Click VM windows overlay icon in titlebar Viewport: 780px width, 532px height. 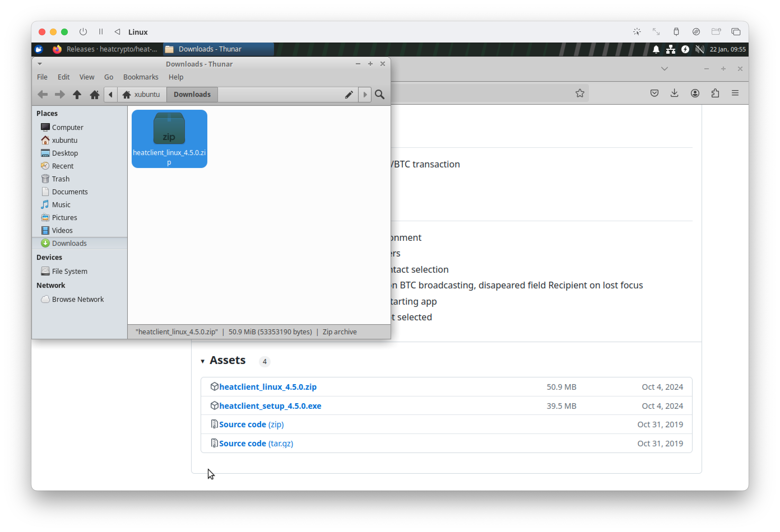[x=736, y=32]
